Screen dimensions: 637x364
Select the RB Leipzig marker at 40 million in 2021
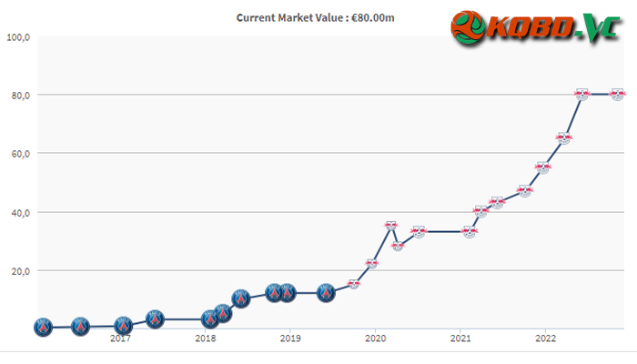480,211
